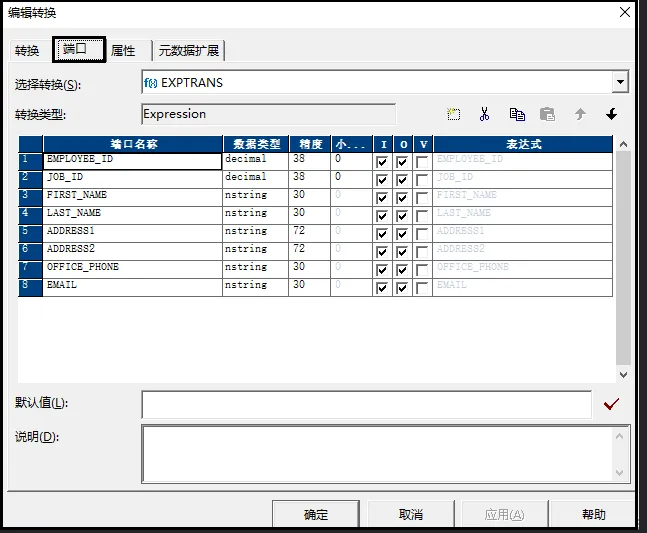Screen dimensions: 647x533
Task: Click the new port icon
Action: pos(453,114)
